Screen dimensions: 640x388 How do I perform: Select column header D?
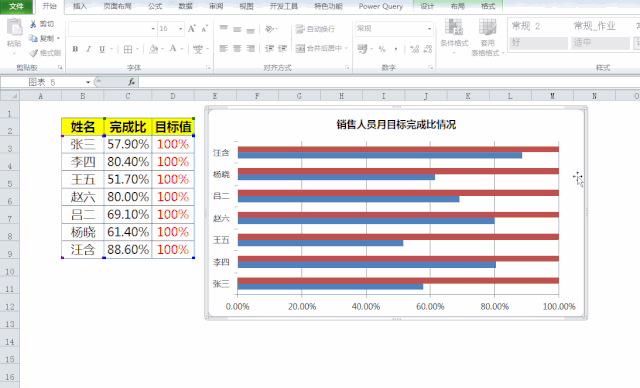(173, 96)
